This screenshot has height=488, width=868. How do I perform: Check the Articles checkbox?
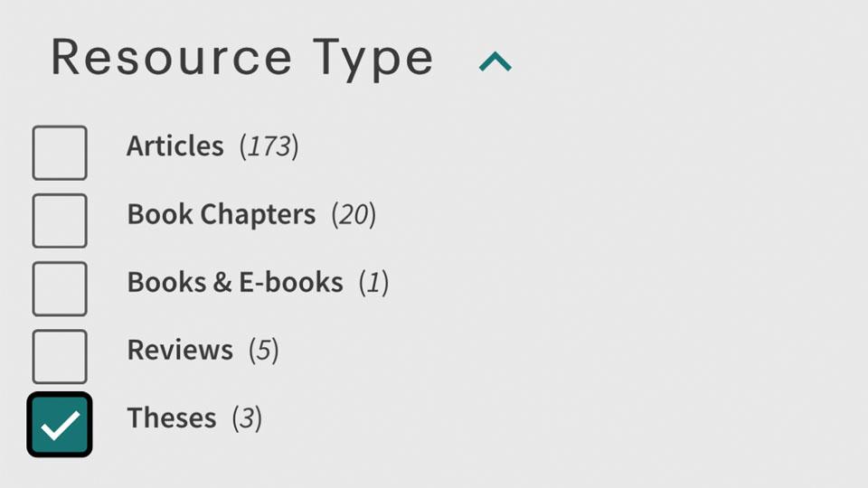(x=60, y=153)
